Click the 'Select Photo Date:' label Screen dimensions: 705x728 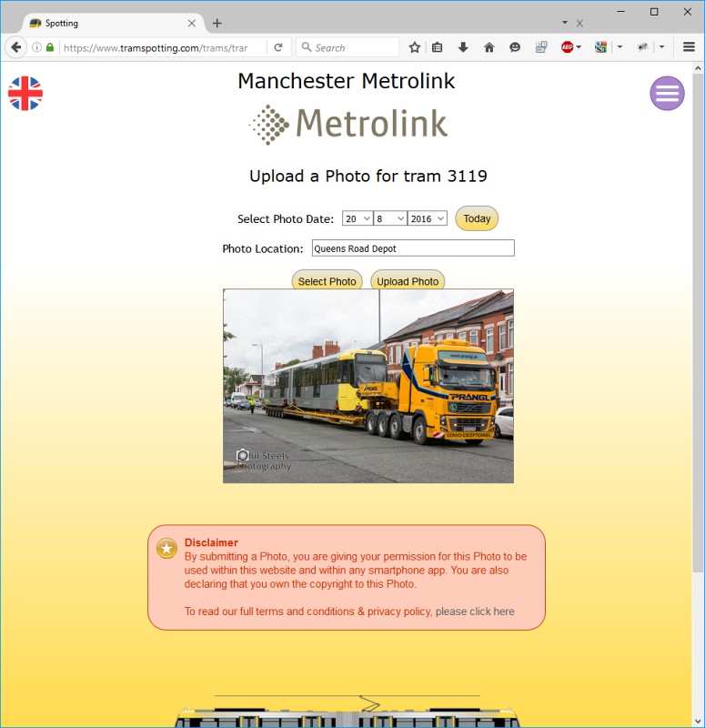click(286, 219)
